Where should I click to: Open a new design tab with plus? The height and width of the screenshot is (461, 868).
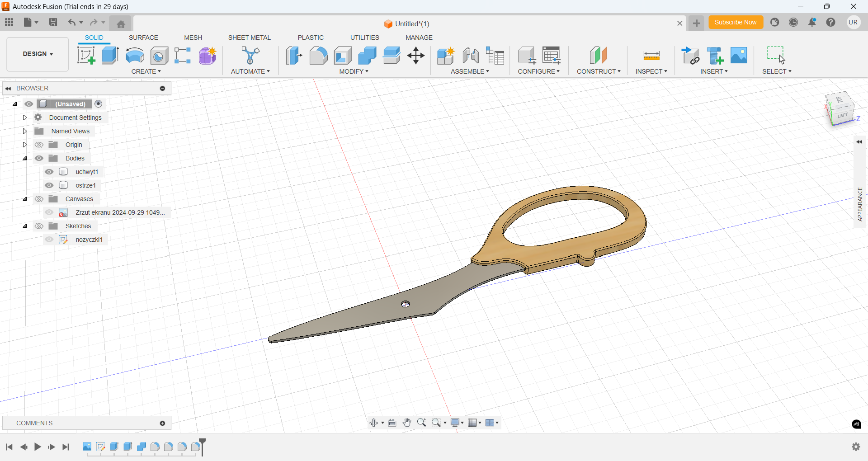tap(697, 23)
